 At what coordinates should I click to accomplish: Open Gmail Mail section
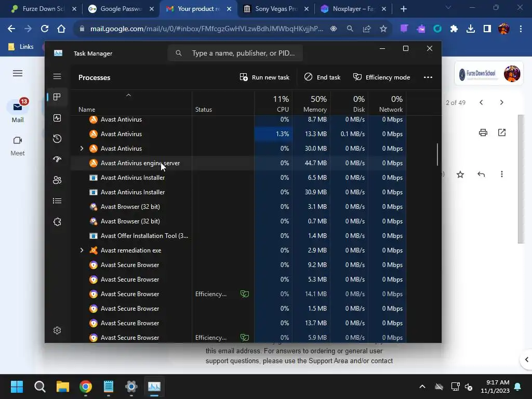click(x=18, y=111)
